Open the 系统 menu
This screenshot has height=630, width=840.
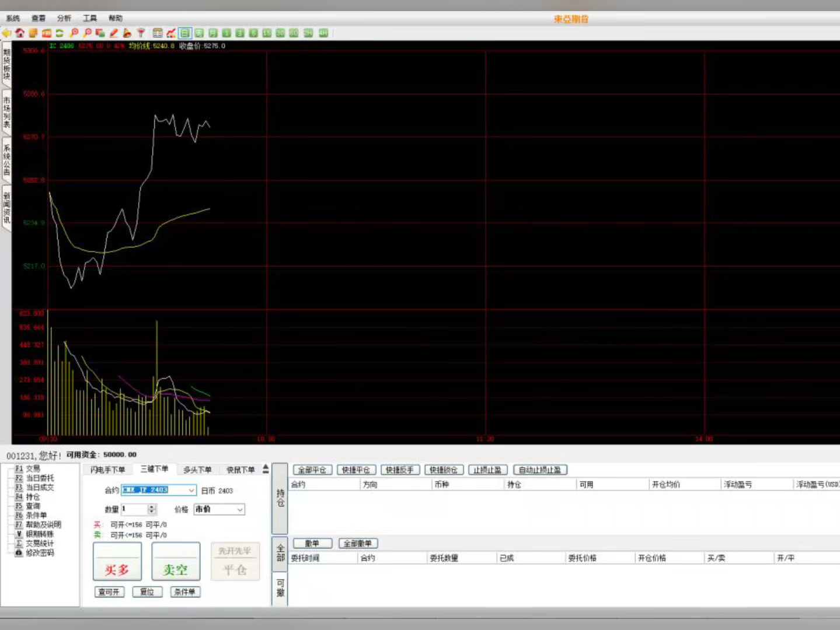point(13,19)
